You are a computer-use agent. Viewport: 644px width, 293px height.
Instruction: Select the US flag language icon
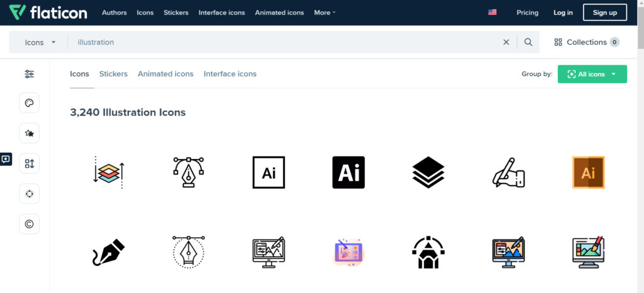492,13
